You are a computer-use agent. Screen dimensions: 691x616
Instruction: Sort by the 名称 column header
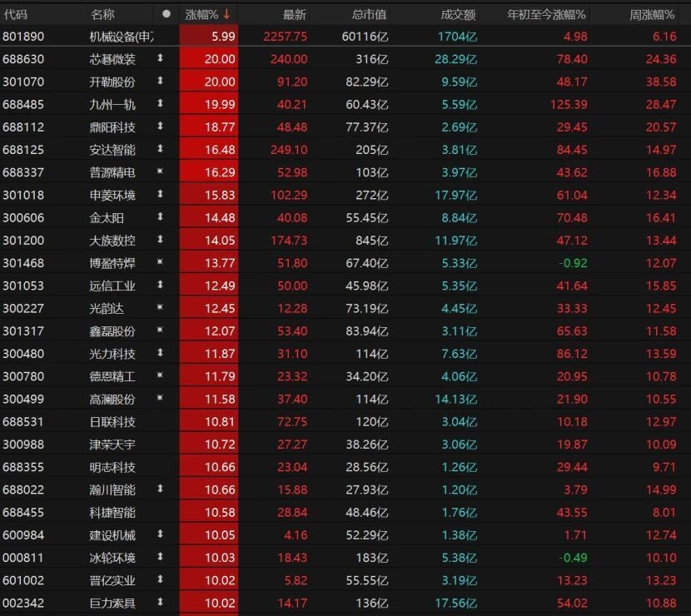(x=102, y=14)
